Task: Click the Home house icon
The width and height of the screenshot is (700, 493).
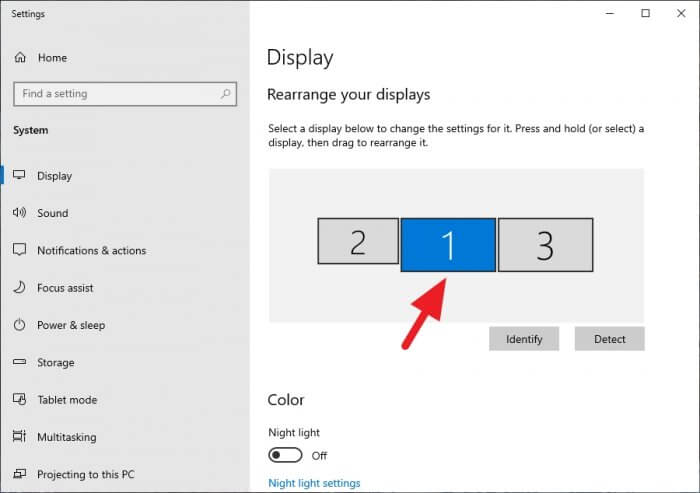Action: click(20, 57)
